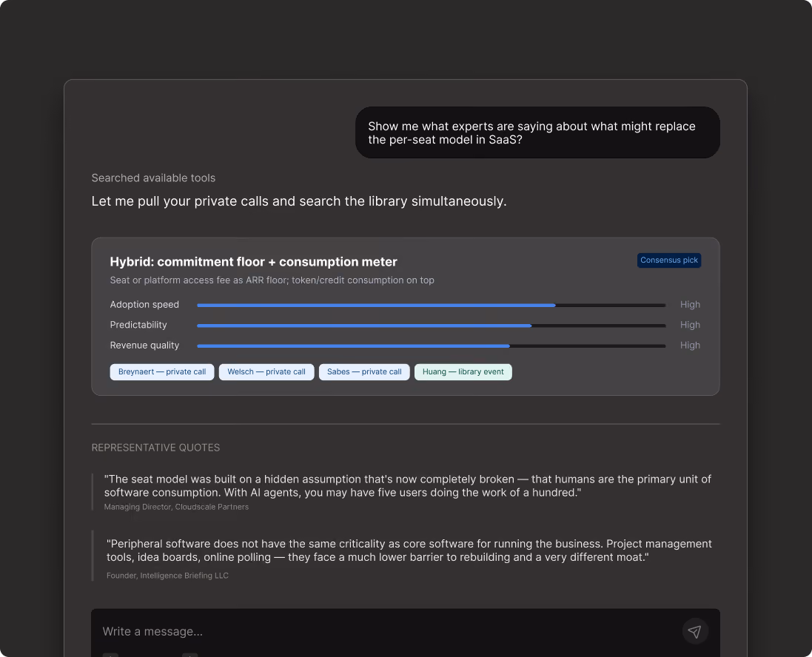This screenshot has width=812, height=657.
Task: Open the Managing Director, Cloudscale Partners attribution
Action: [x=176, y=507]
